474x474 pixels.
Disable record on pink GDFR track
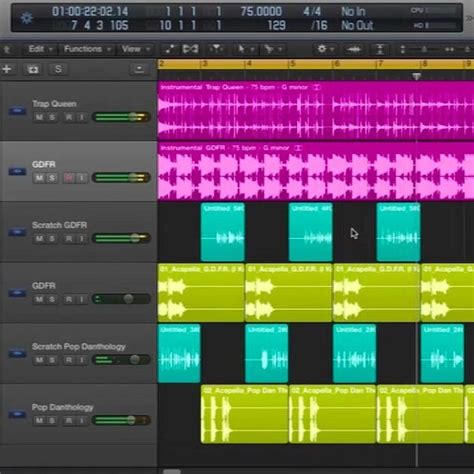[x=69, y=178]
